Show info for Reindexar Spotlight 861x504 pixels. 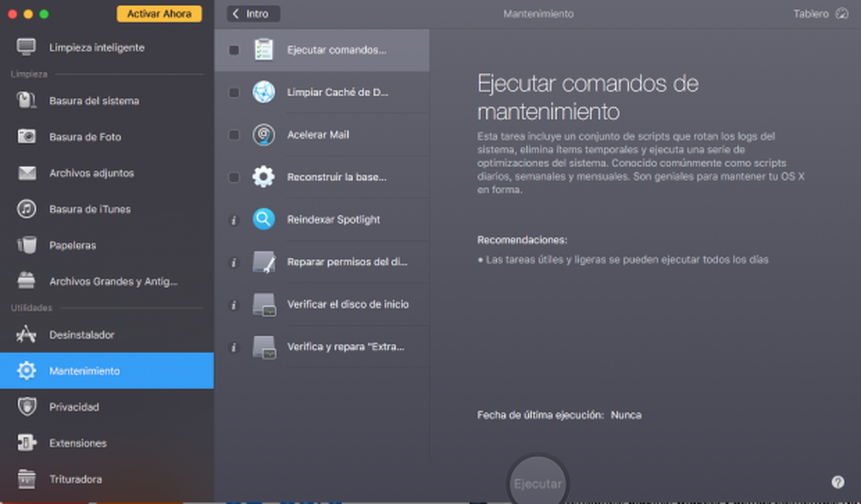point(234,220)
